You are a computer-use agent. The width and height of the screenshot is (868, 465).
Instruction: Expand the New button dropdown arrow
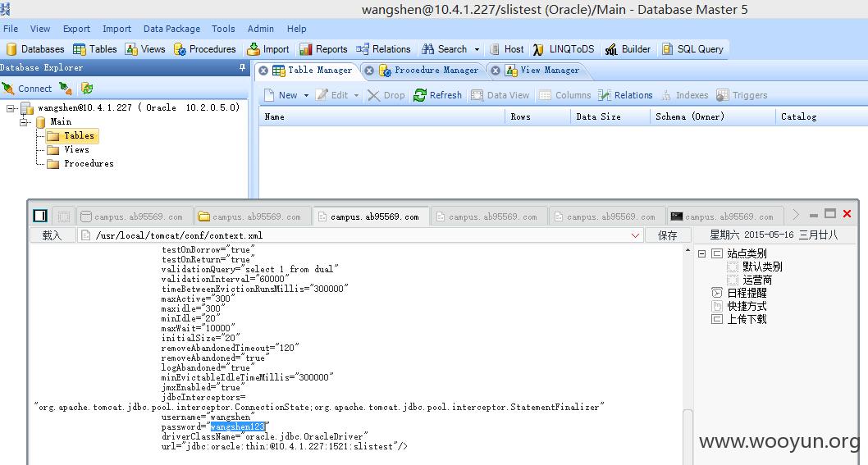pyautogui.click(x=306, y=95)
